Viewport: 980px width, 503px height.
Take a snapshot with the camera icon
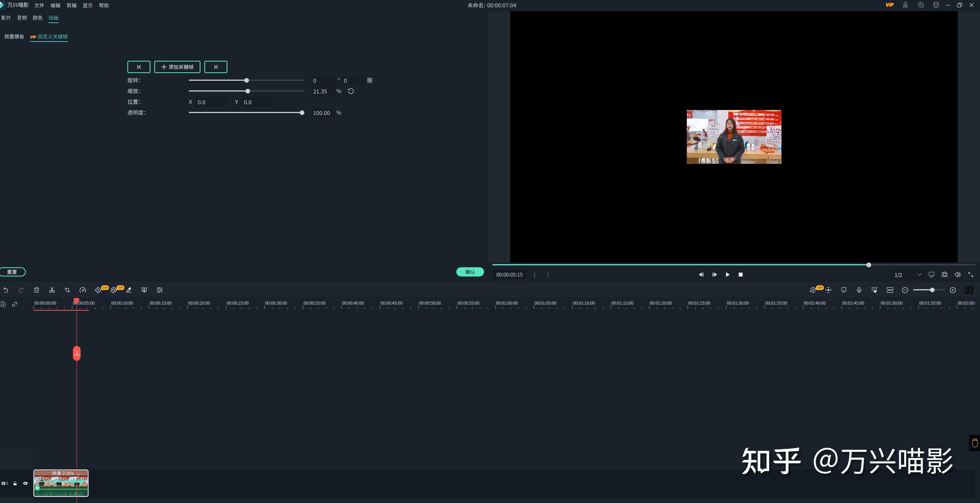coord(945,275)
